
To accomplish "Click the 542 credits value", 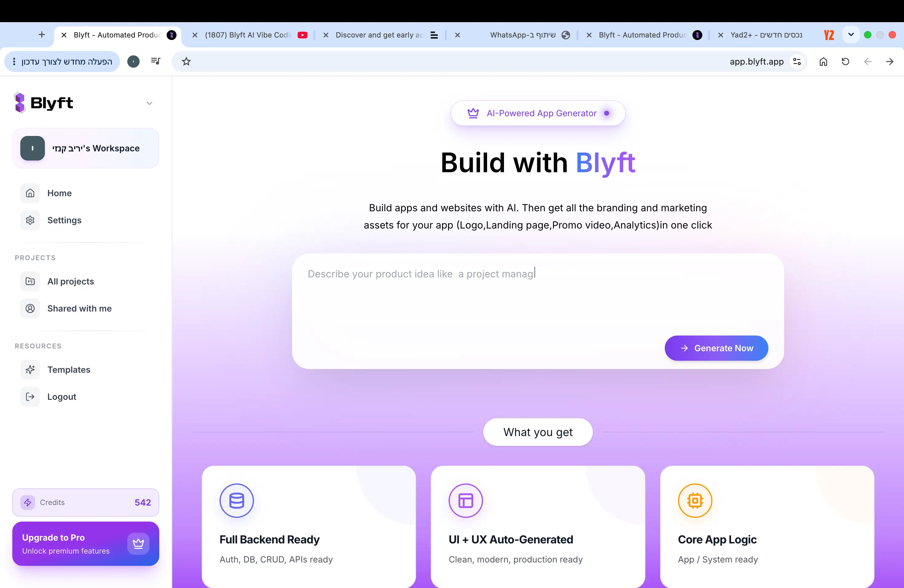I will (143, 502).
